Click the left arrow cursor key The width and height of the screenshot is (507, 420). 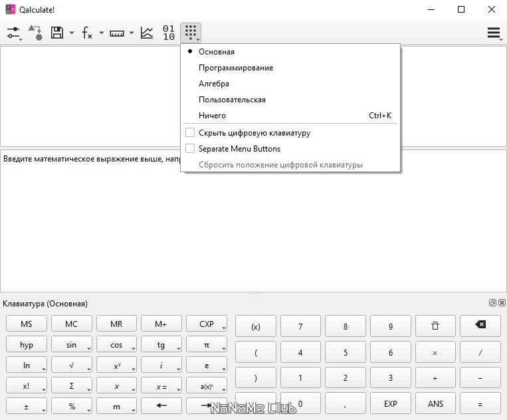[x=161, y=405]
